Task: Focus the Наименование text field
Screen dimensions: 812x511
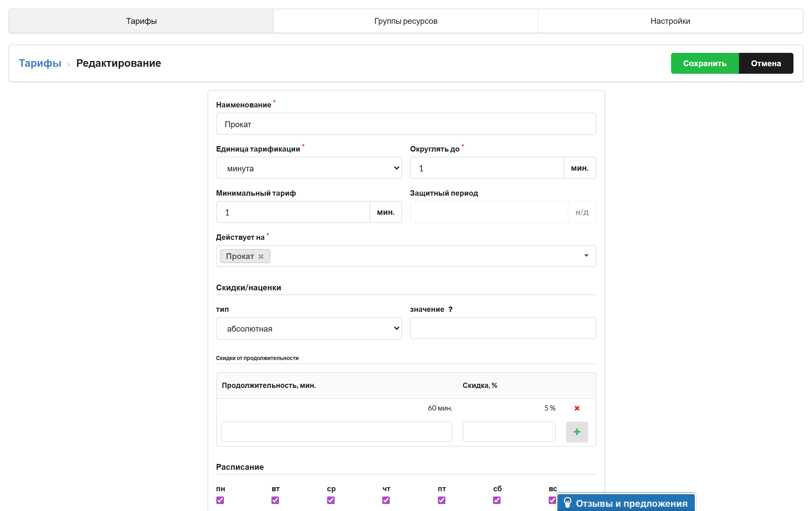Action: (x=406, y=124)
